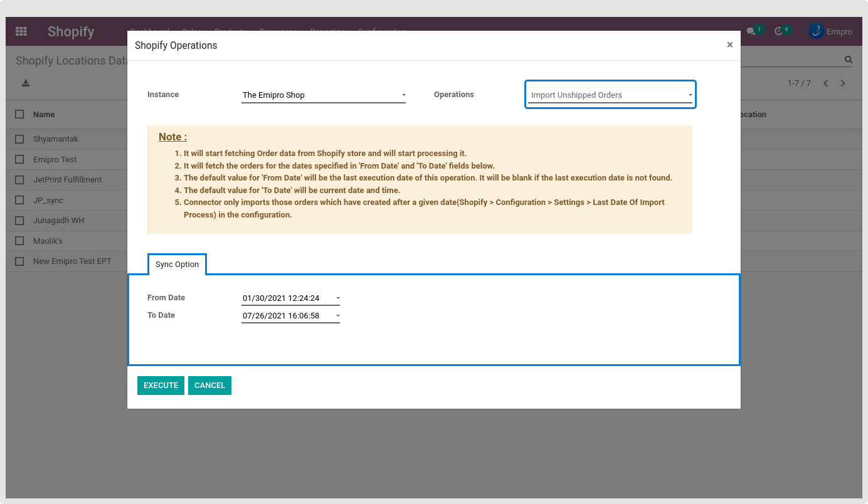
Task: Click the Emipro user avatar
Action: [816, 31]
